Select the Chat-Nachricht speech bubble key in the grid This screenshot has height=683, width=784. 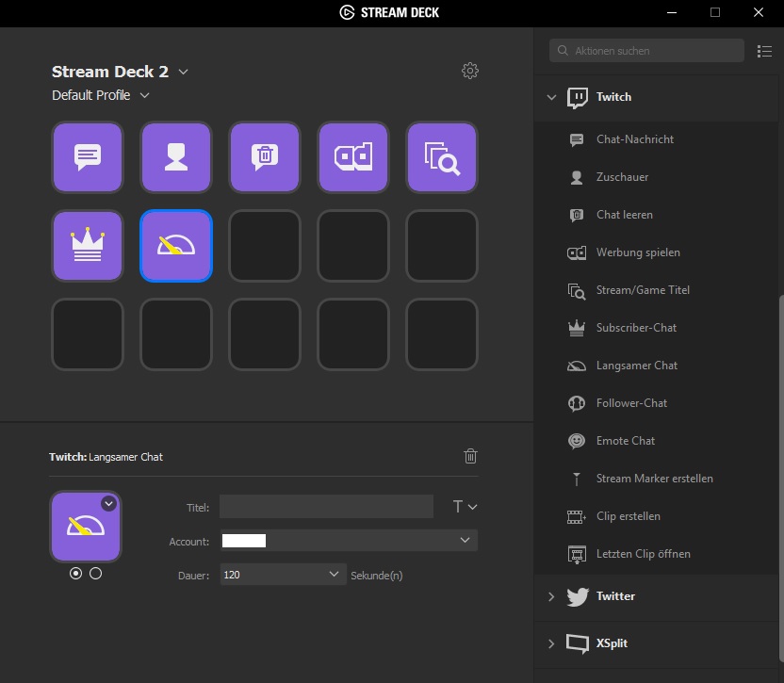88,157
